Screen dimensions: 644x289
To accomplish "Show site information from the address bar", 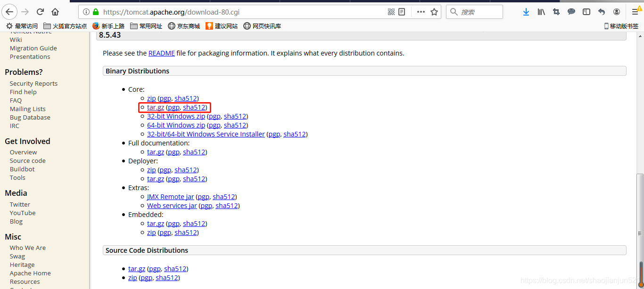I will (86, 12).
